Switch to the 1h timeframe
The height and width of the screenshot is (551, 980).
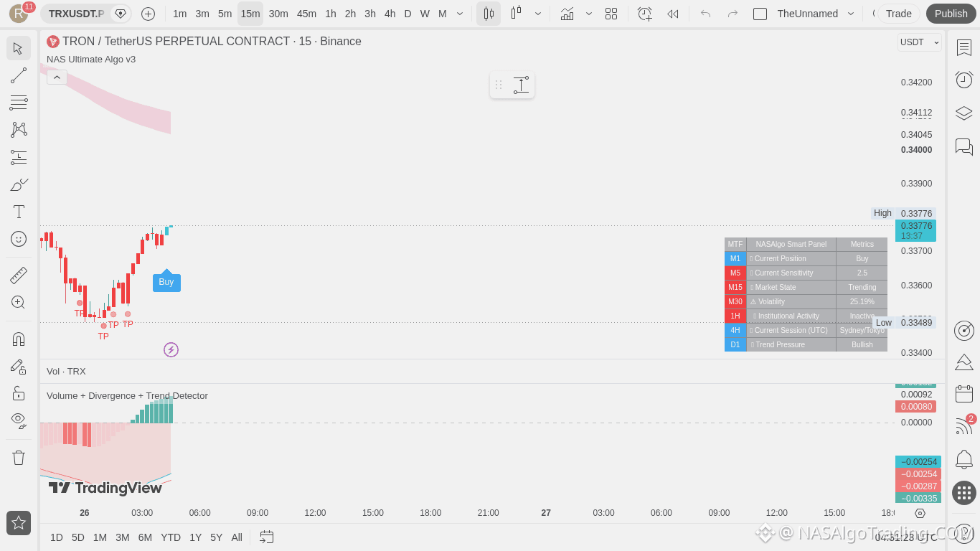point(331,14)
